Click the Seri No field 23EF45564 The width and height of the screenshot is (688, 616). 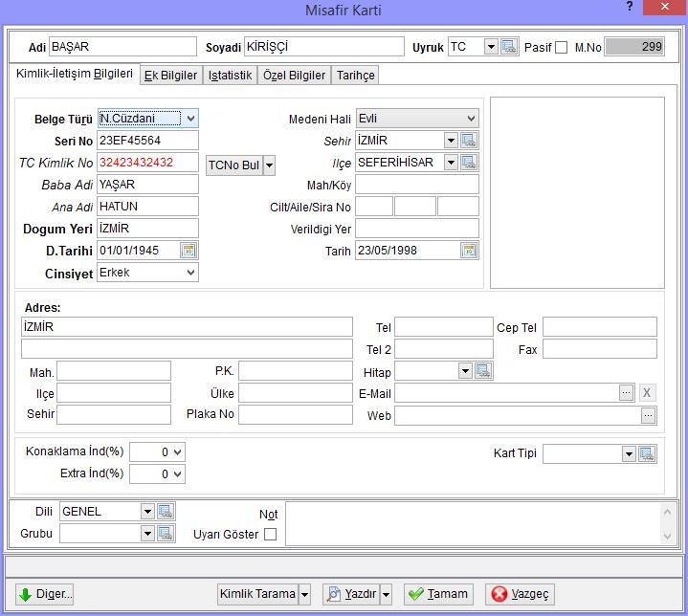click(x=147, y=141)
